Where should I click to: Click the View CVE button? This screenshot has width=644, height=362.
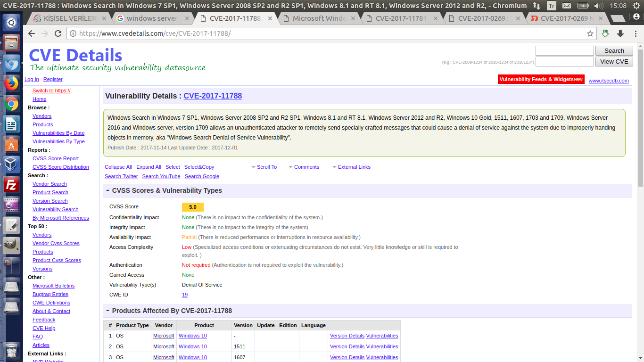[x=614, y=61]
